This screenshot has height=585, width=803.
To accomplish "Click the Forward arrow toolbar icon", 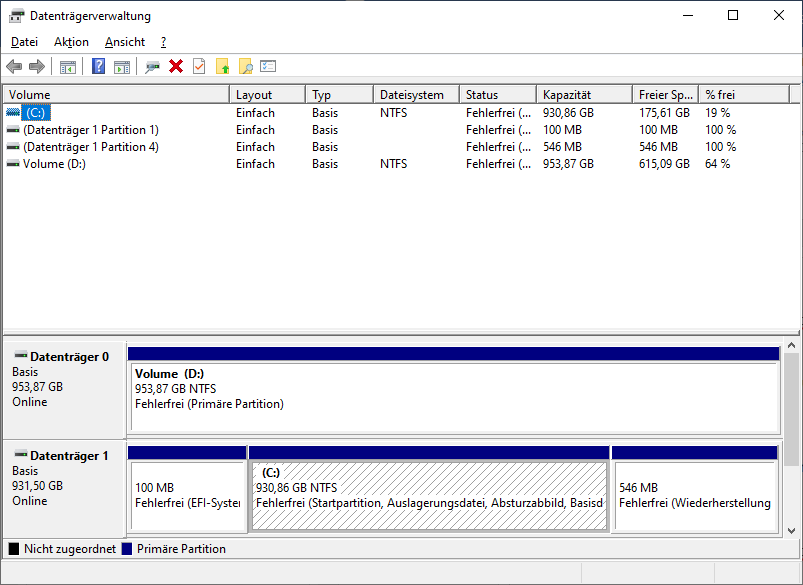I will pyautogui.click(x=37, y=67).
